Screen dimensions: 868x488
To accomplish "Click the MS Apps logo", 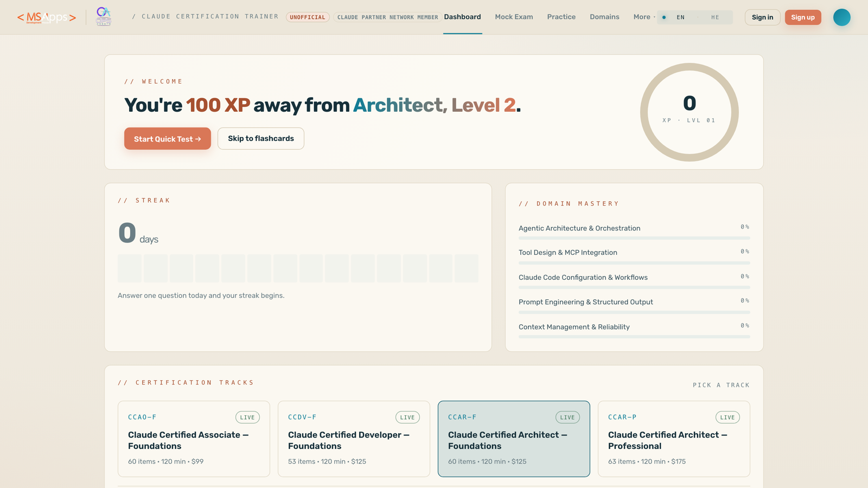I will (x=47, y=17).
